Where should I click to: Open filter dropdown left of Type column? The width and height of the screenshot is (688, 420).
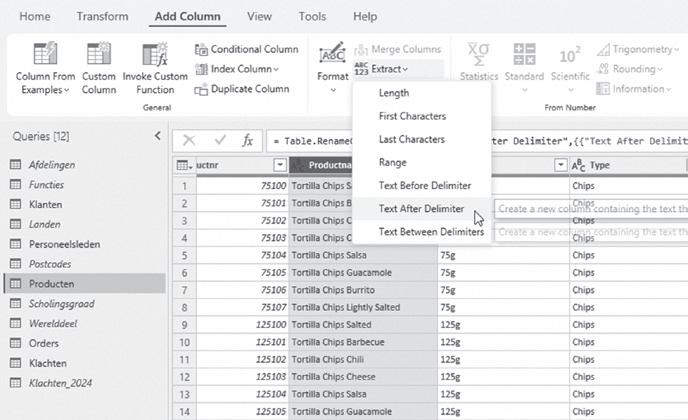click(x=560, y=165)
